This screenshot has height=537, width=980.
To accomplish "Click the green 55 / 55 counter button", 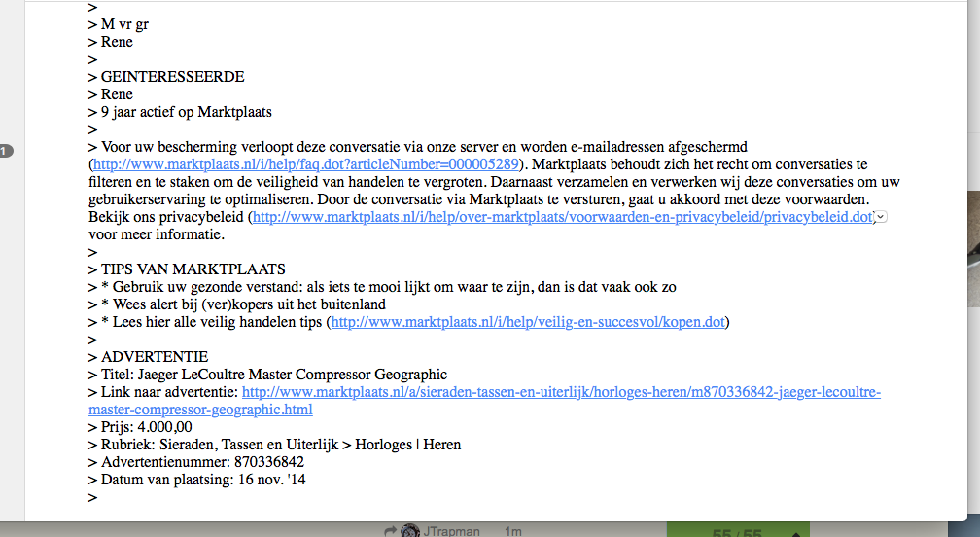I will pos(738,529).
